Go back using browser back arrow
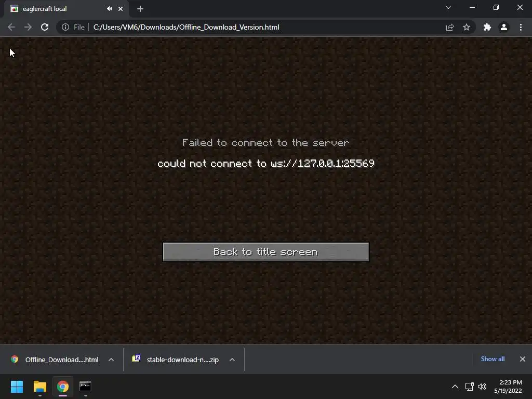This screenshot has width=532, height=399. (x=11, y=27)
